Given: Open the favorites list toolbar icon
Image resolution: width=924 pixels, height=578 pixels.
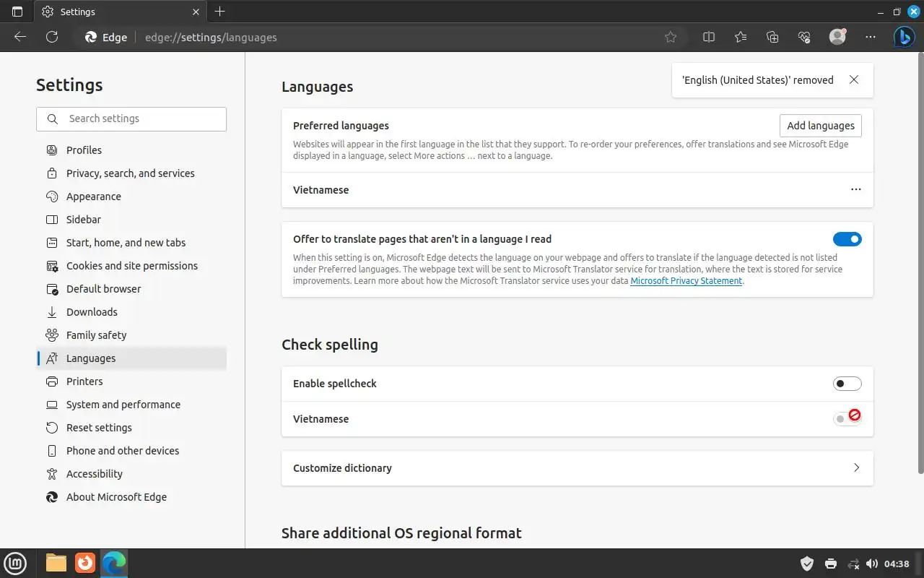Looking at the screenshot, I should 741,37.
